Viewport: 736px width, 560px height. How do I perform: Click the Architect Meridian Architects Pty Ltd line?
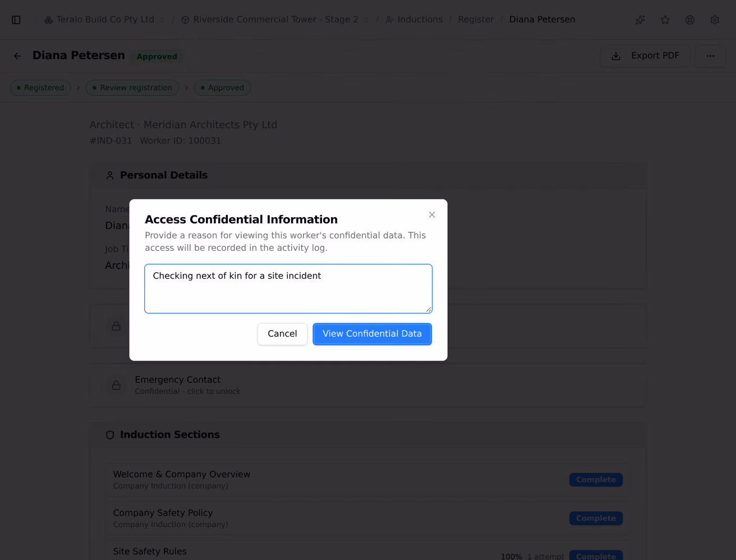click(x=183, y=125)
